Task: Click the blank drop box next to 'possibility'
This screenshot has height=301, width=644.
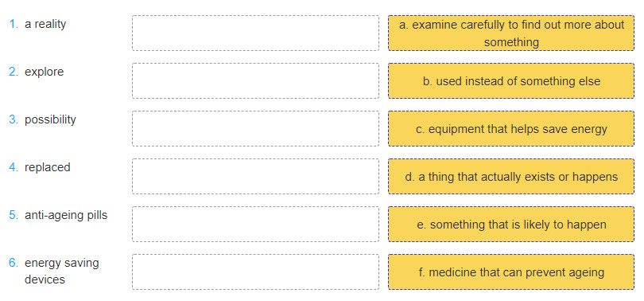Action: [255, 129]
